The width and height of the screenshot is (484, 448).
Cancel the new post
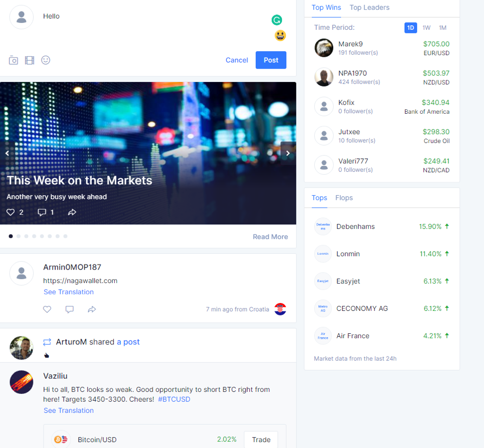[237, 60]
